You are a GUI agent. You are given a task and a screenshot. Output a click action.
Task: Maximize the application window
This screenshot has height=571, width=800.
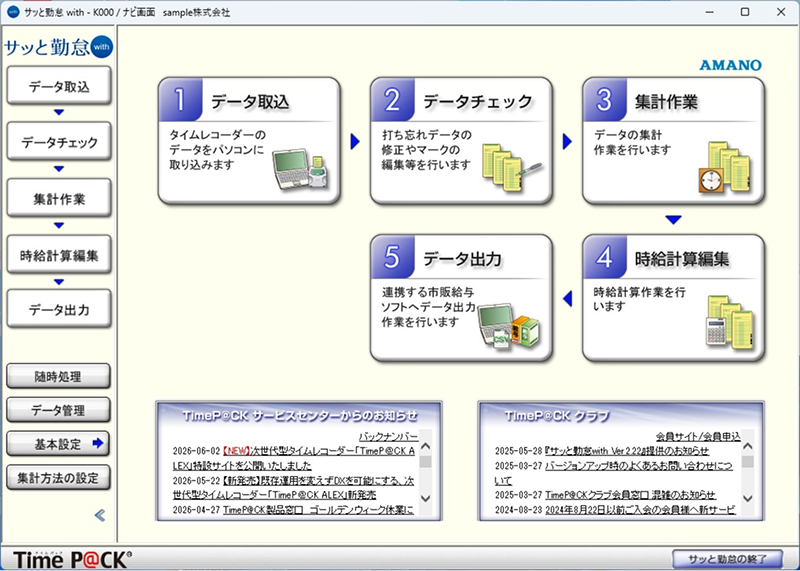[745, 12]
